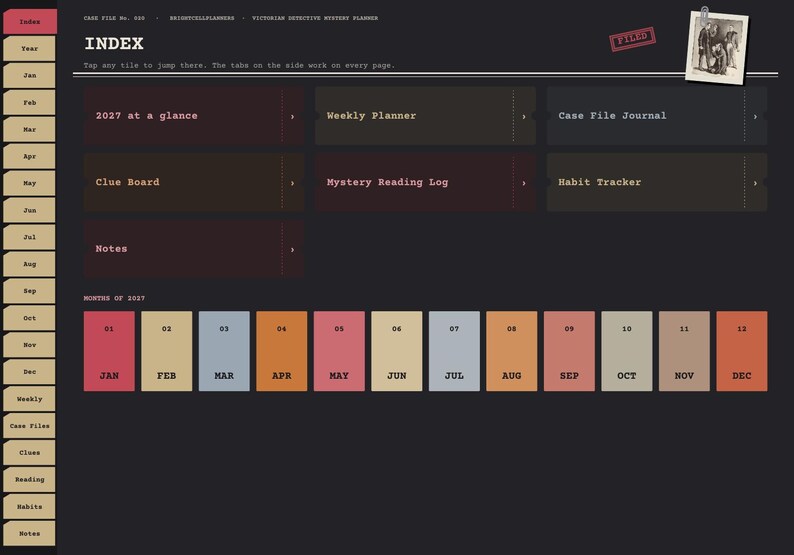794x555 pixels.
Task: Click chevron on Case File Journal tile
Action: pyautogui.click(x=755, y=116)
